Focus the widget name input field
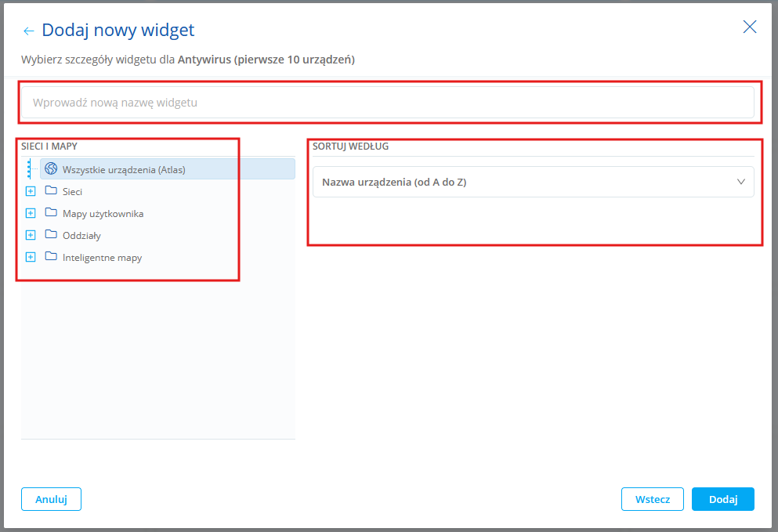The width and height of the screenshot is (778, 532). [x=387, y=103]
